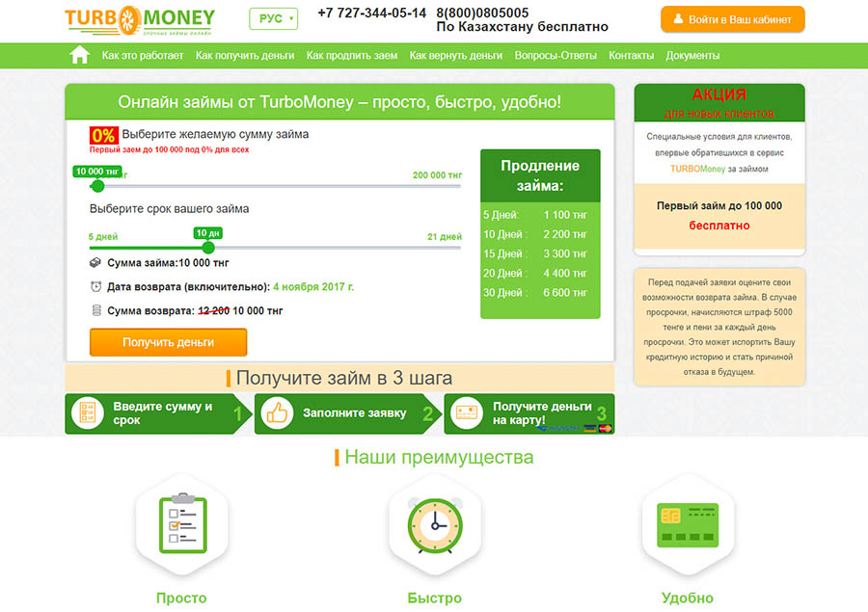
Task: Click the form icon in step 1
Action: [x=89, y=413]
